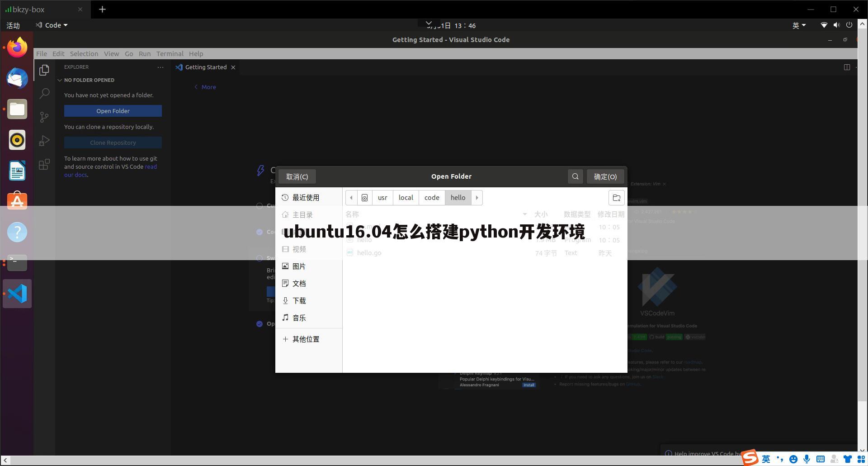Image resolution: width=868 pixels, height=466 pixels.
Task: Open the Help menu
Action: pos(196,53)
